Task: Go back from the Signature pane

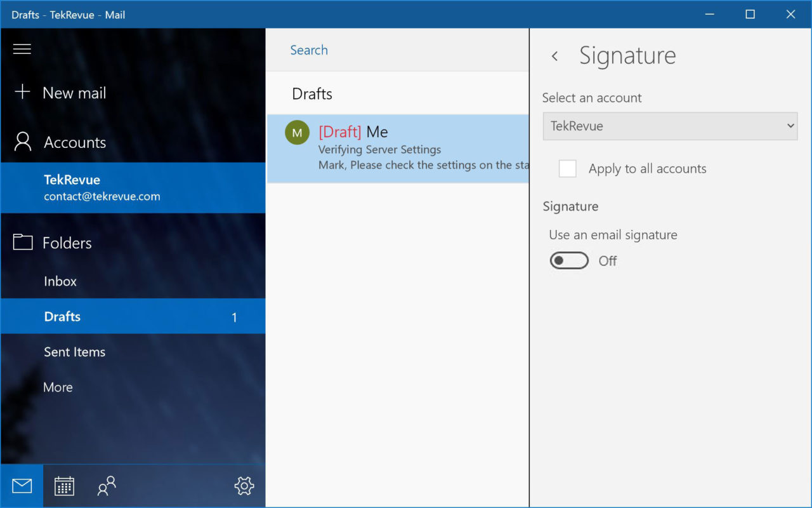Action: 554,56
